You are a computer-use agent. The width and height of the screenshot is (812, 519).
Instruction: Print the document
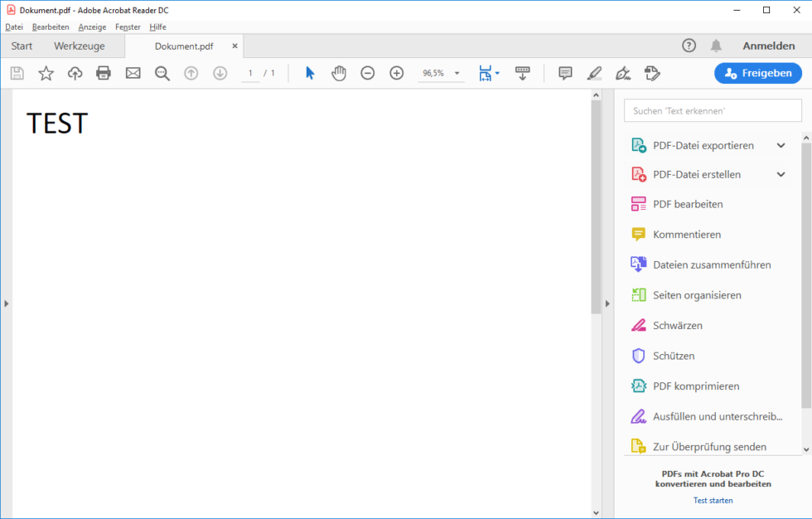point(103,73)
